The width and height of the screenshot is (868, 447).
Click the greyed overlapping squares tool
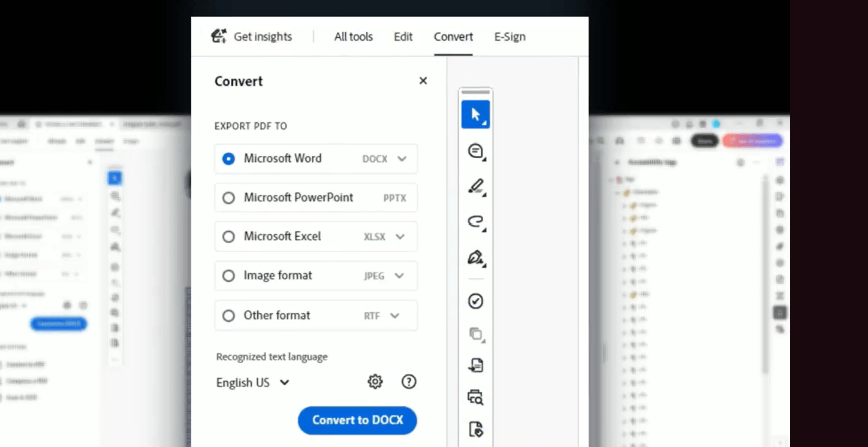(x=475, y=334)
